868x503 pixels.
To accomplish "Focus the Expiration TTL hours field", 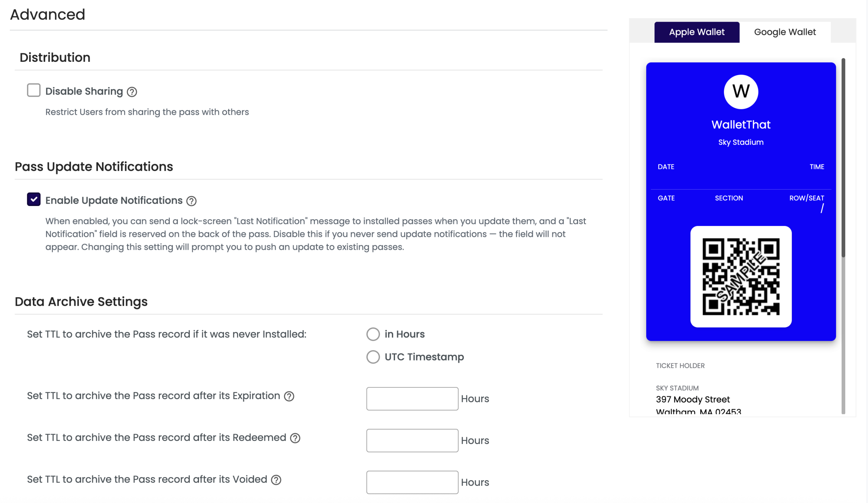I will pos(412,399).
